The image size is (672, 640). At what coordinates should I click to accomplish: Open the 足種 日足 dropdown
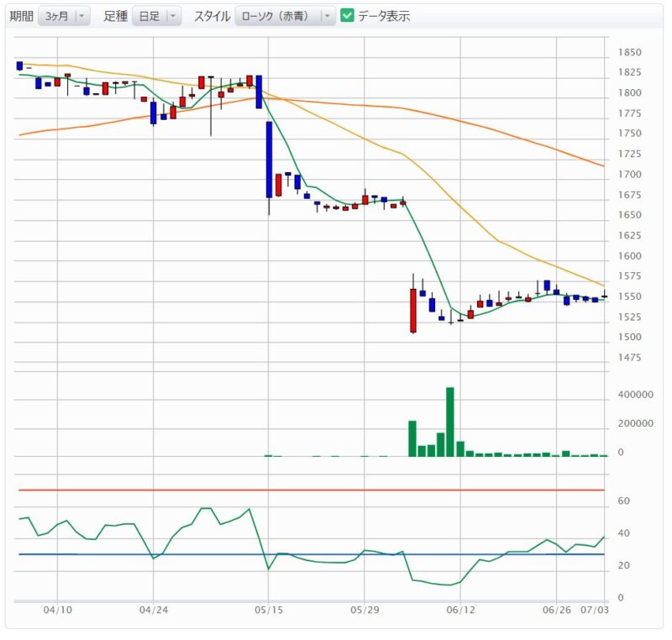[156, 16]
